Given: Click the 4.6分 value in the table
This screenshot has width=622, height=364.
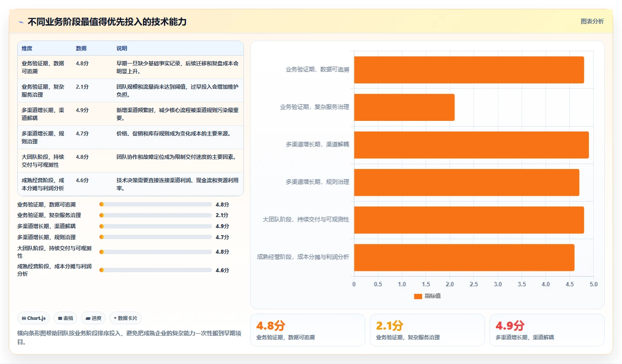Looking at the screenshot, I should (82, 180).
